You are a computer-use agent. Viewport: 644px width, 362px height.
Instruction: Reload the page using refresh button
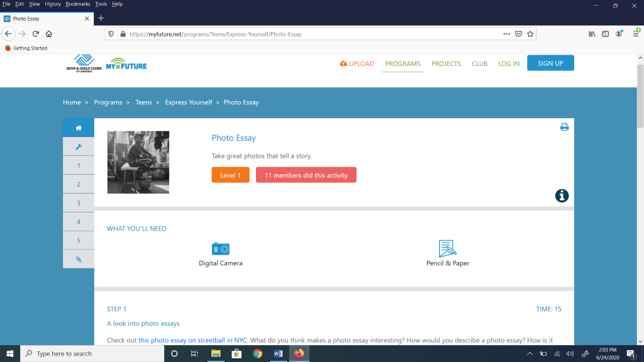click(x=36, y=34)
